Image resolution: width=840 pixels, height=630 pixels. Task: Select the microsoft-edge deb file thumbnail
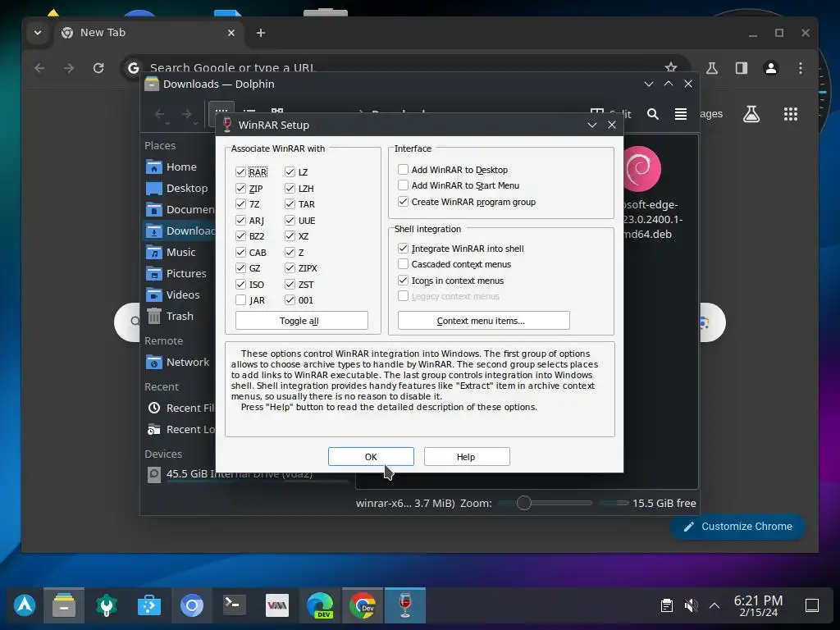click(x=641, y=169)
